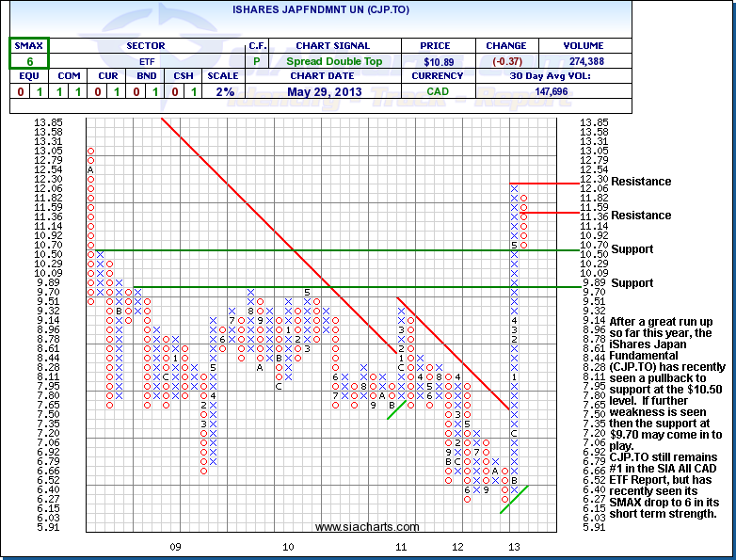Click the CSH column header
The image size is (736, 560).
[184, 76]
